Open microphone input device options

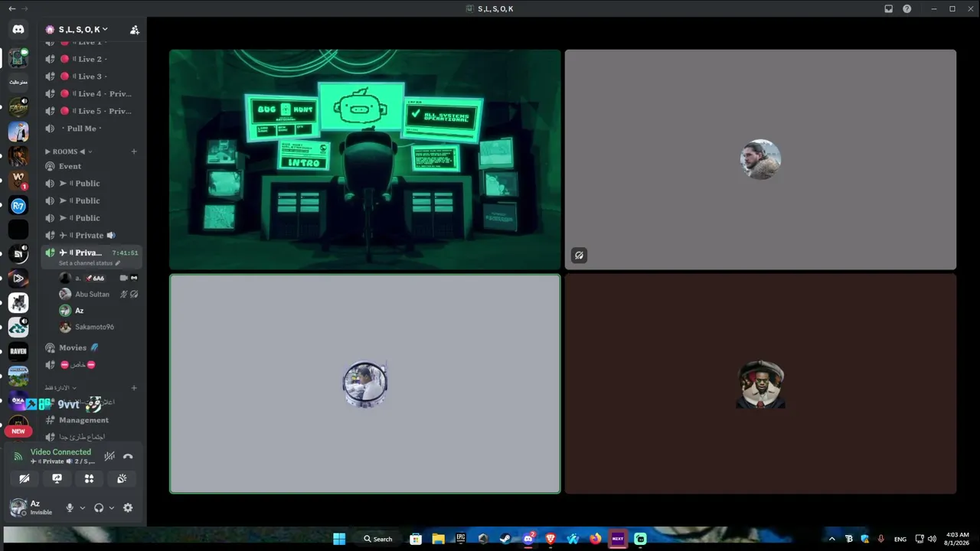82,507
